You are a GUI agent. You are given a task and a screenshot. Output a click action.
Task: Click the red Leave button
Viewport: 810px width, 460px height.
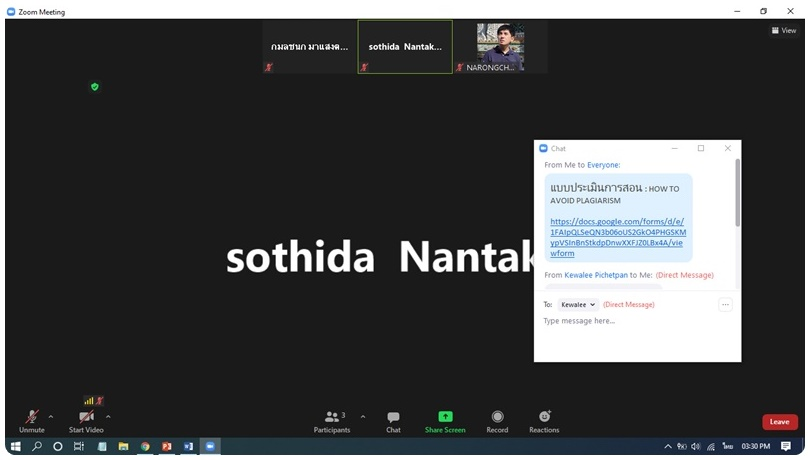[779, 422]
